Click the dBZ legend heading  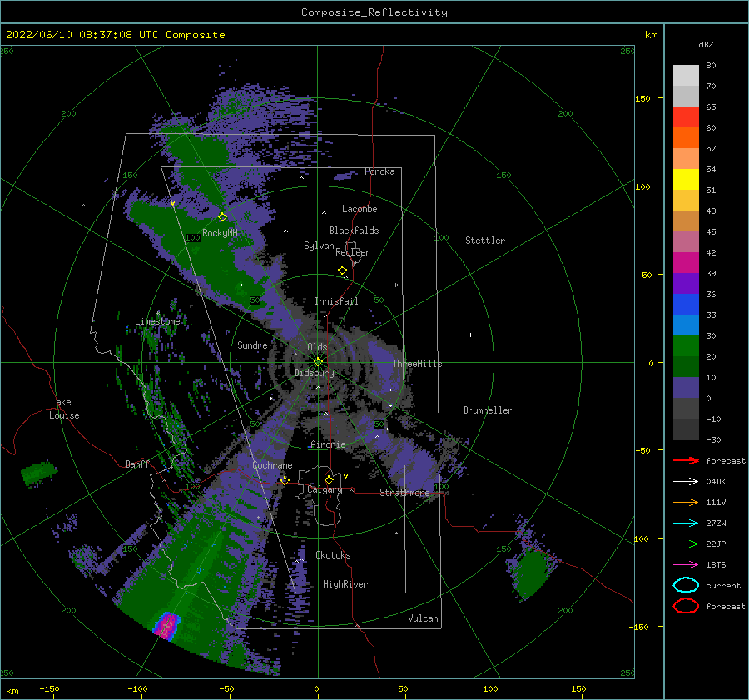click(x=706, y=44)
